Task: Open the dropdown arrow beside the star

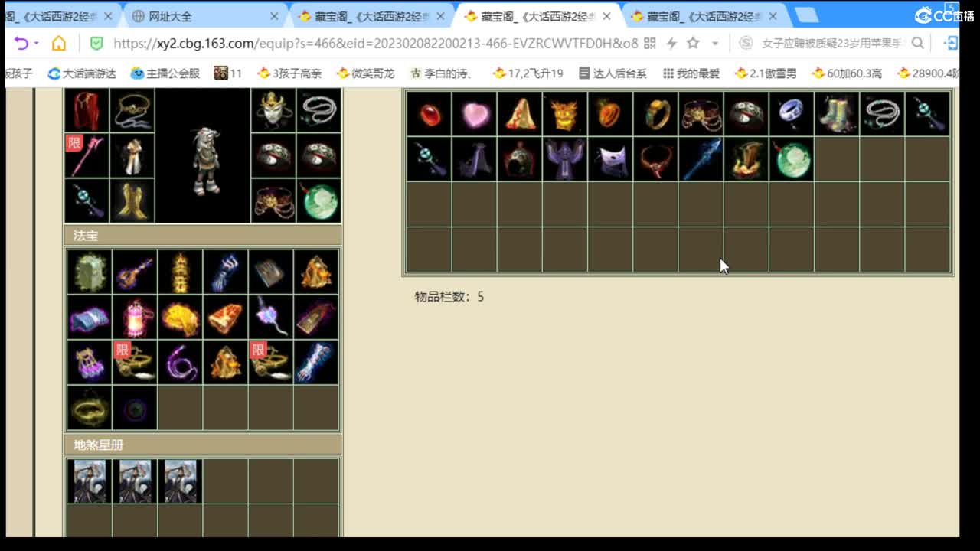Action: point(715,44)
